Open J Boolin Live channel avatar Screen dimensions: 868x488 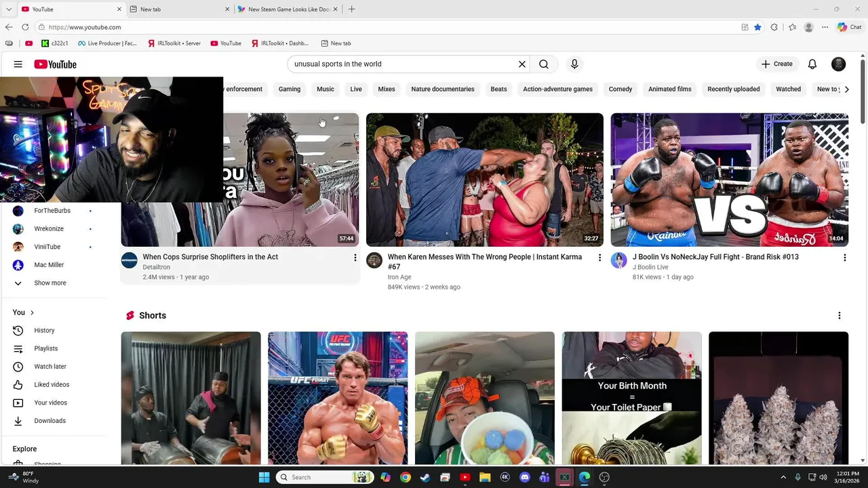pos(619,260)
